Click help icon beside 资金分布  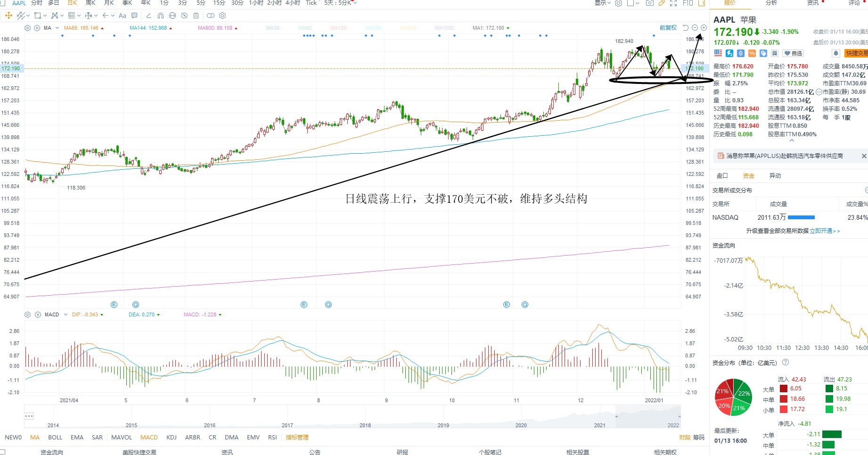(786, 362)
